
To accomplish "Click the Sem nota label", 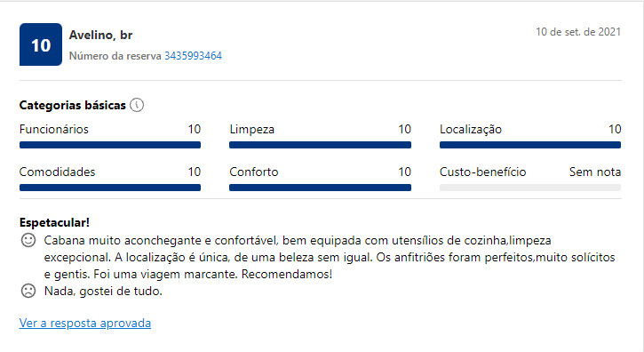I will pos(595,172).
